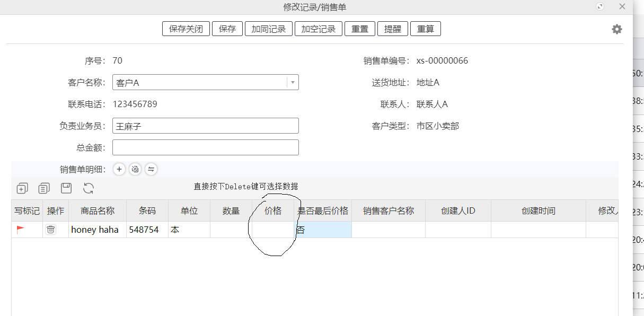Click the 操作 column header
The height and width of the screenshot is (316, 644).
(x=56, y=210)
